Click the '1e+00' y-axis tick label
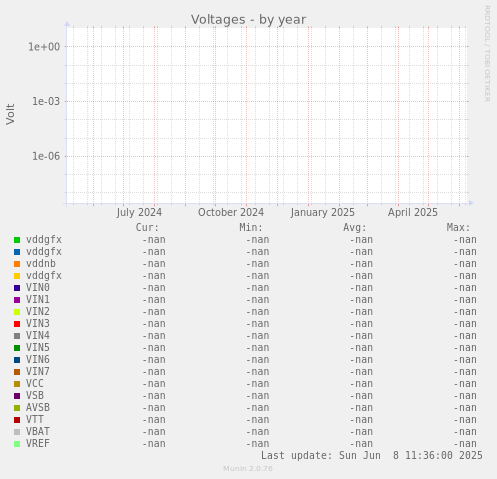 coord(44,47)
